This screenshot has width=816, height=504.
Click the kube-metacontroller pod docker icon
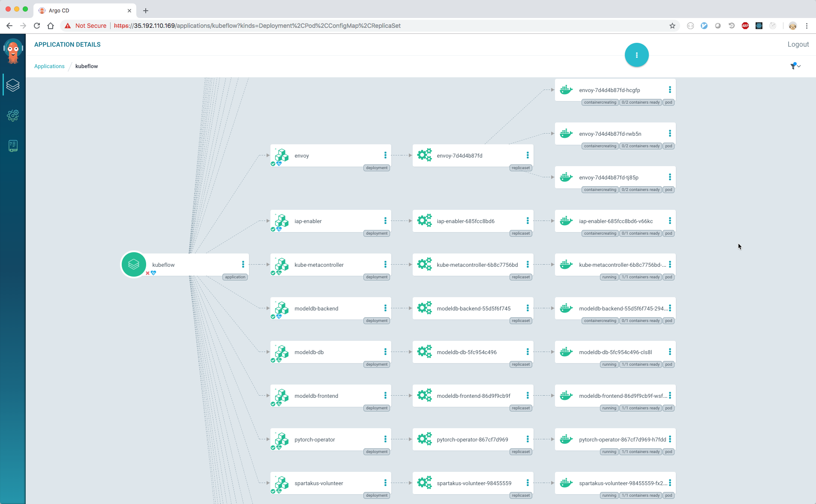[567, 264]
